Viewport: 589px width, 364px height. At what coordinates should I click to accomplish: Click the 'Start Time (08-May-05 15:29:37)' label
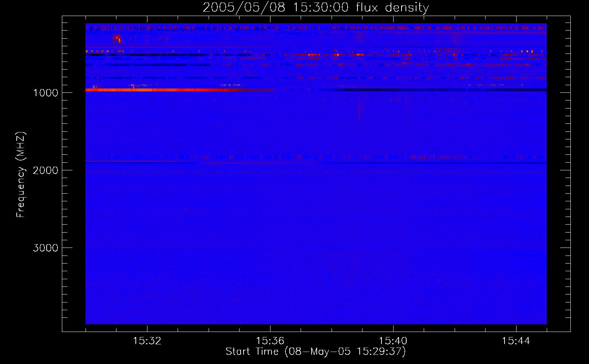coord(316,352)
